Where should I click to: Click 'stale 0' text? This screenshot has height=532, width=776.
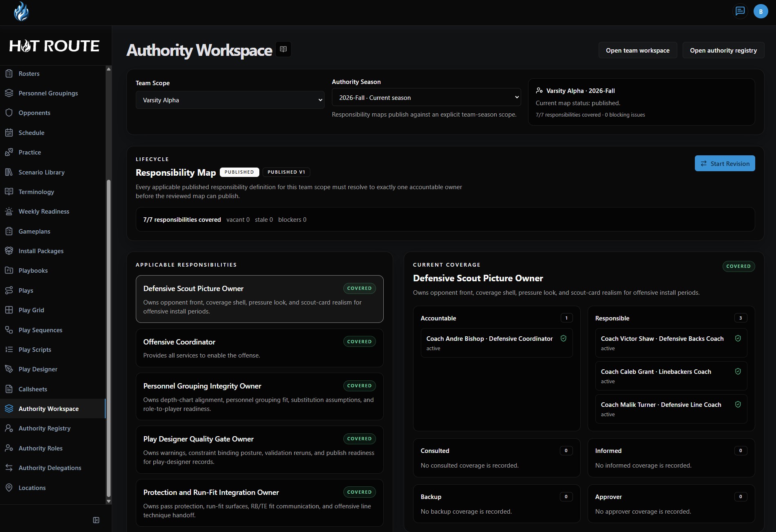(264, 219)
